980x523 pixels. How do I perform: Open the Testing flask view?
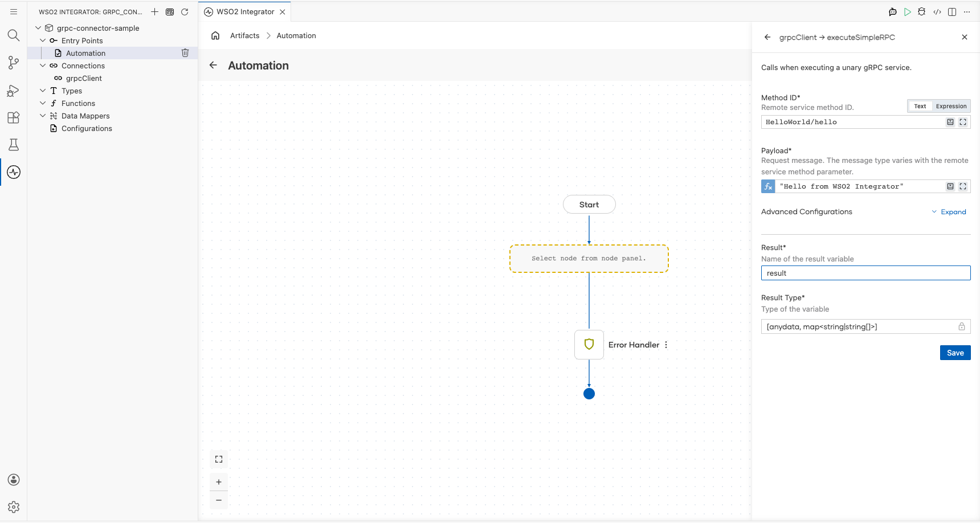pyautogui.click(x=14, y=145)
